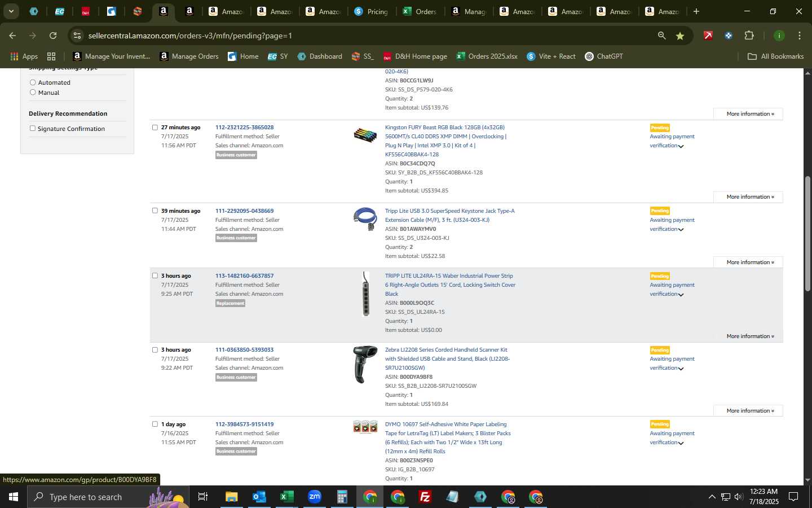Open the tab search dropdown arrow
The image size is (812, 508).
[x=11, y=11]
